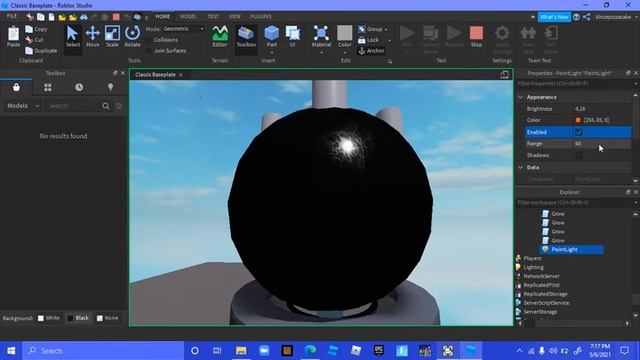
Task: Toggle the Collisions checkbox
Action: click(149, 40)
